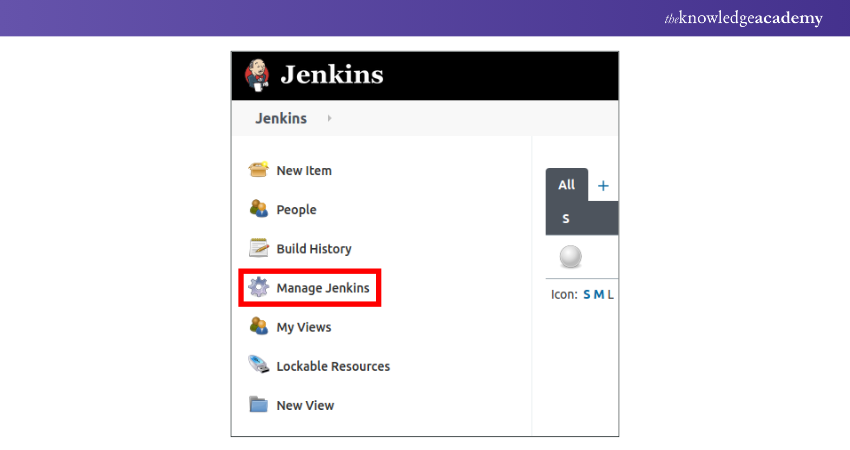
Task: Click the grey build status ball
Action: (570, 258)
